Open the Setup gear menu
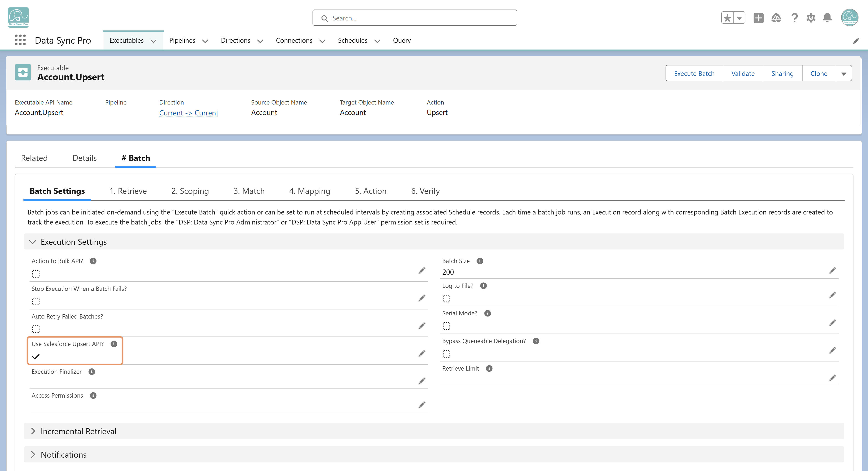This screenshot has height=471, width=868. point(811,18)
